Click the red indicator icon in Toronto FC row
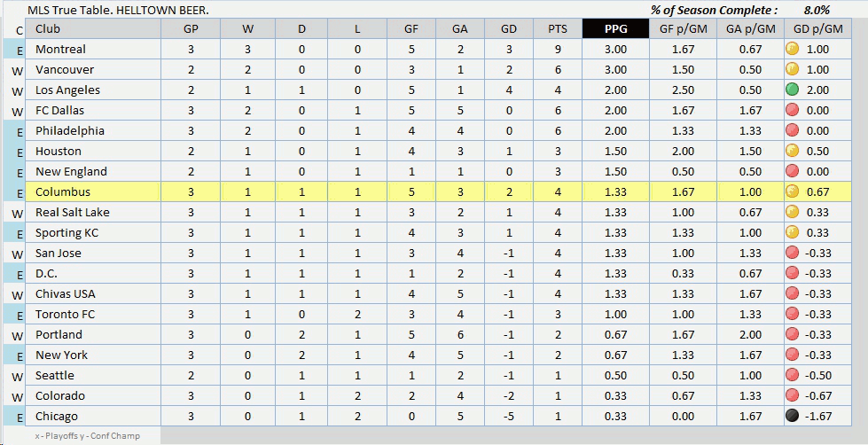This screenshot has height=445, width=868. pos(793,315)
